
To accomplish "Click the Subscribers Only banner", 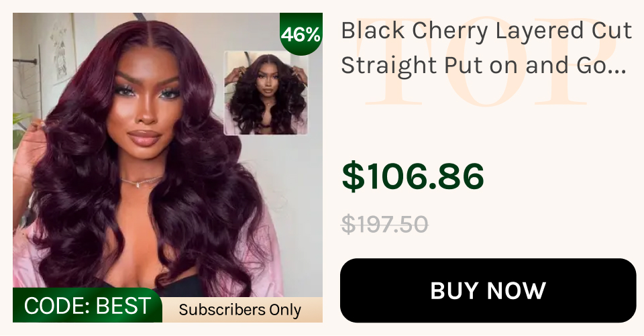I will (x=240, y=310).
